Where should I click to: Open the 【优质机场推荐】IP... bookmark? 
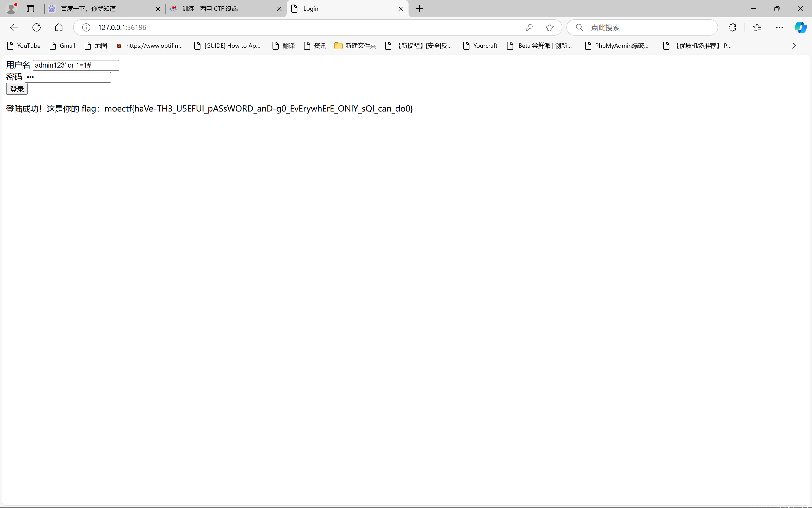pos(698,46)
